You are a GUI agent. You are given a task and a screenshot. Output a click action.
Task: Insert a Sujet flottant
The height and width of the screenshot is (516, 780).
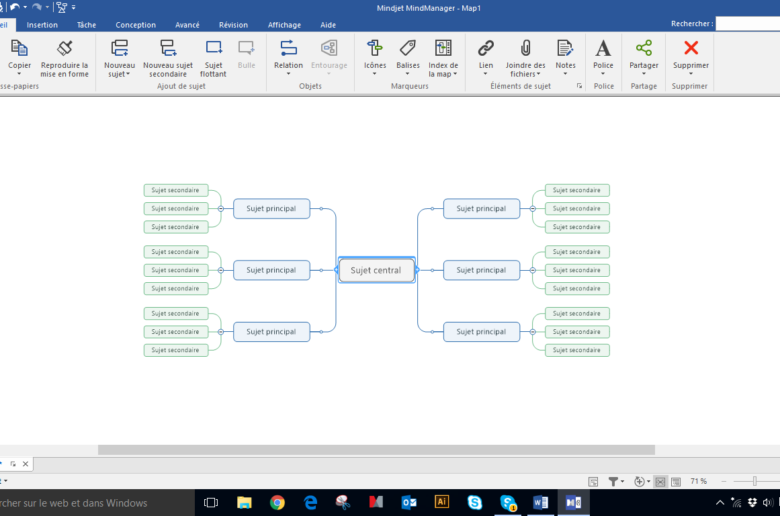pyautogui.click(x=213, y=48)
